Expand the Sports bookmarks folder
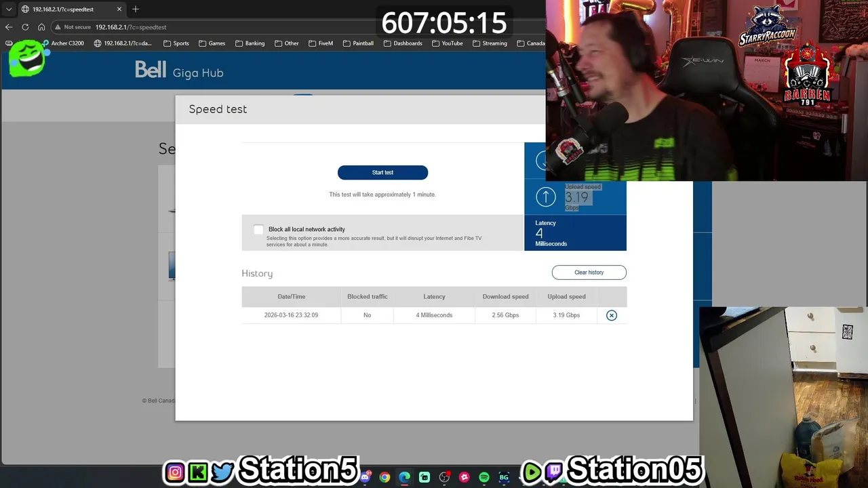Screen dimensions: 868x488 point(176,43)
